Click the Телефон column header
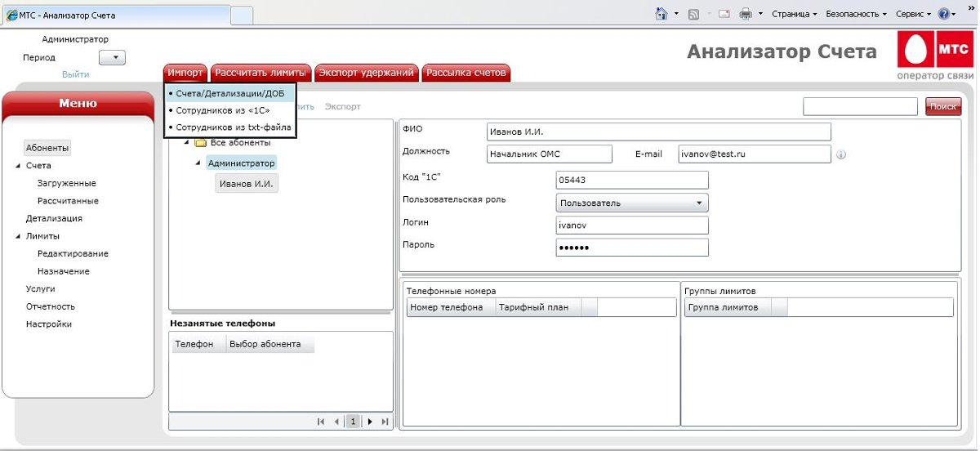This screenshot has width=980, height=451. tap(198, 344)
